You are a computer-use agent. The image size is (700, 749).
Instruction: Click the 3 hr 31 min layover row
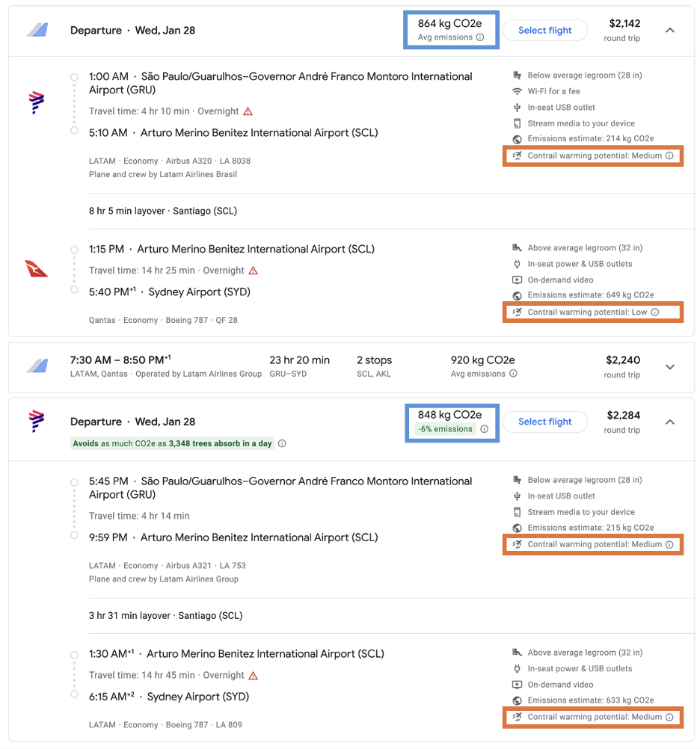pos(165,616)
